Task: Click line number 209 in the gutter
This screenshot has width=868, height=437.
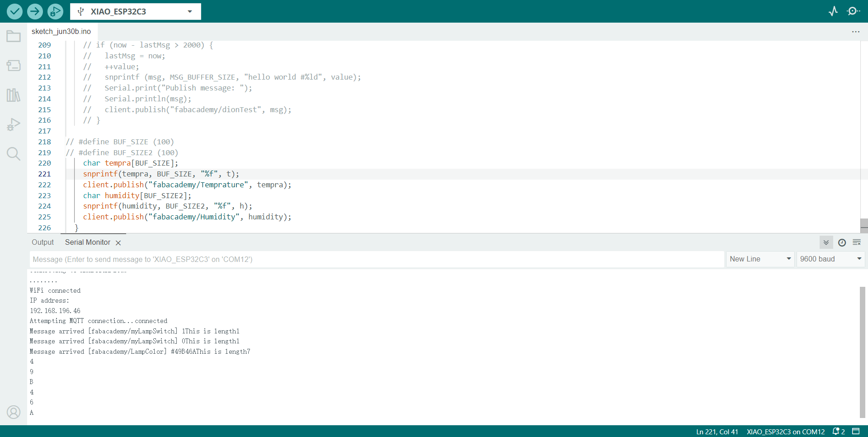Action: point(44,45)
